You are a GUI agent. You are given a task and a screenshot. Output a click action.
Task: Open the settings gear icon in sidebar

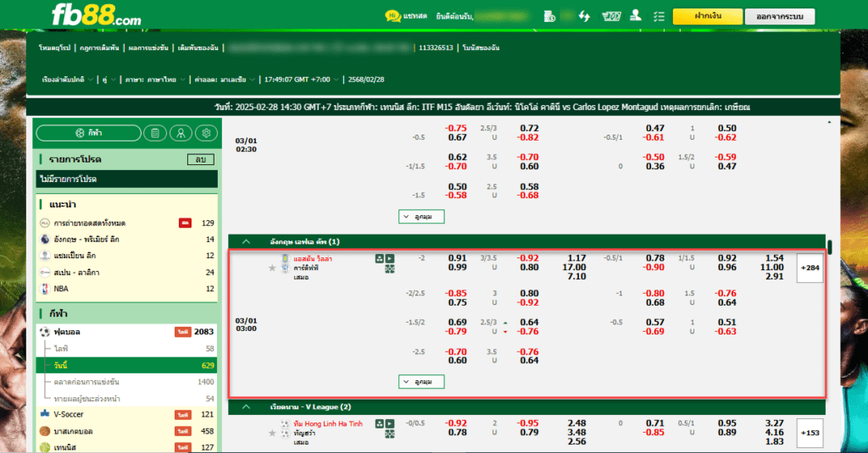click(207, 133)
